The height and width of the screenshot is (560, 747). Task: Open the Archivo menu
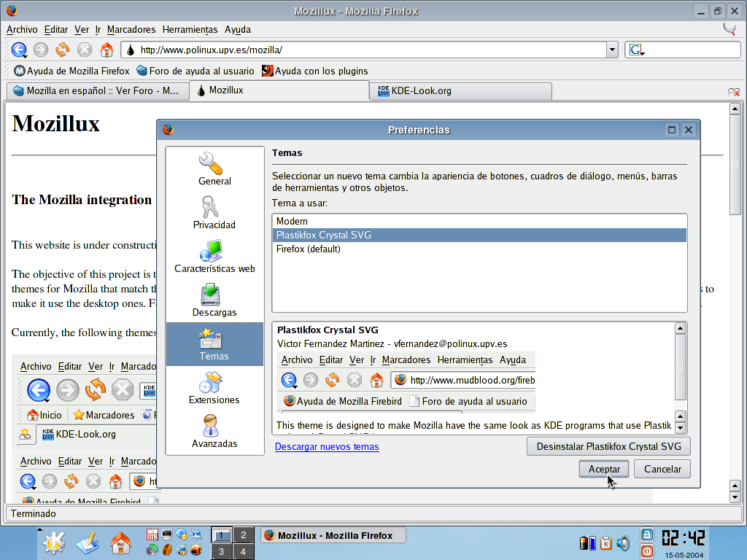coord(22,29)
